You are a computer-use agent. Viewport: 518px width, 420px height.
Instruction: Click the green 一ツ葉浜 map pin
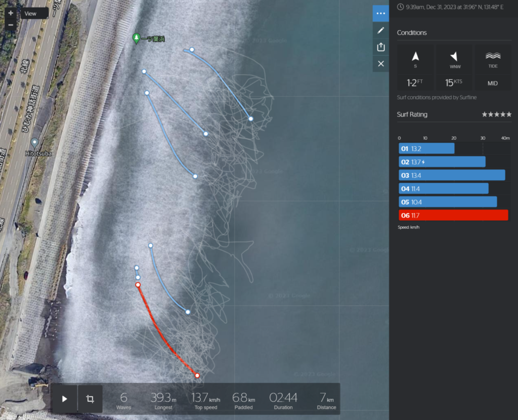(136, 38)
